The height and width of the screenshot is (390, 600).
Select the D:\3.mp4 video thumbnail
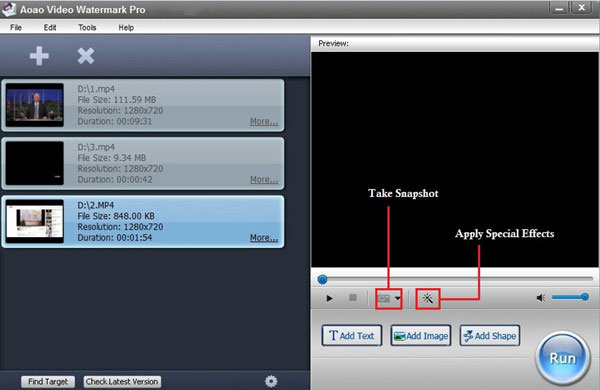pos(35,163)
